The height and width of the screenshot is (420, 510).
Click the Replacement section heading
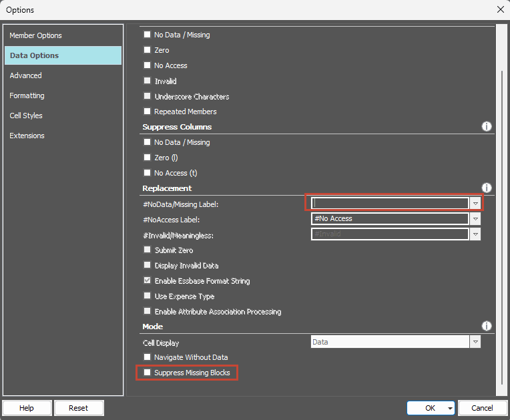(x=167, y=188)
